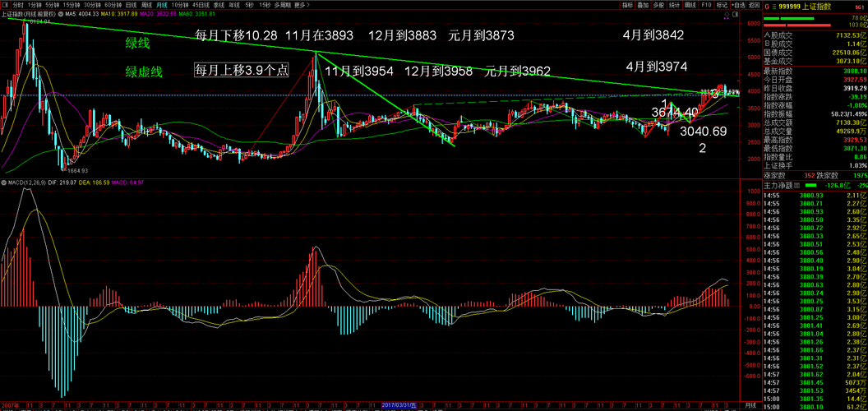Click the last 15:00 3880.10 tick row

pos(815,406)
